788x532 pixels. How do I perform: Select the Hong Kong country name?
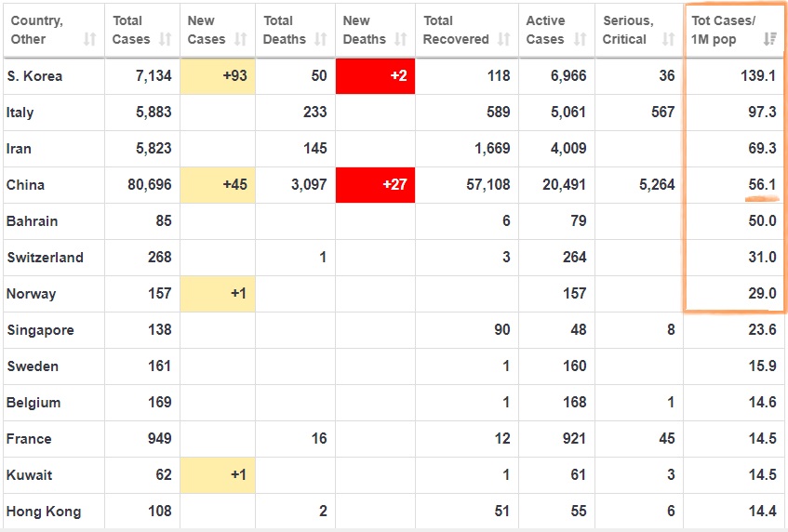(x=44, y=512)
